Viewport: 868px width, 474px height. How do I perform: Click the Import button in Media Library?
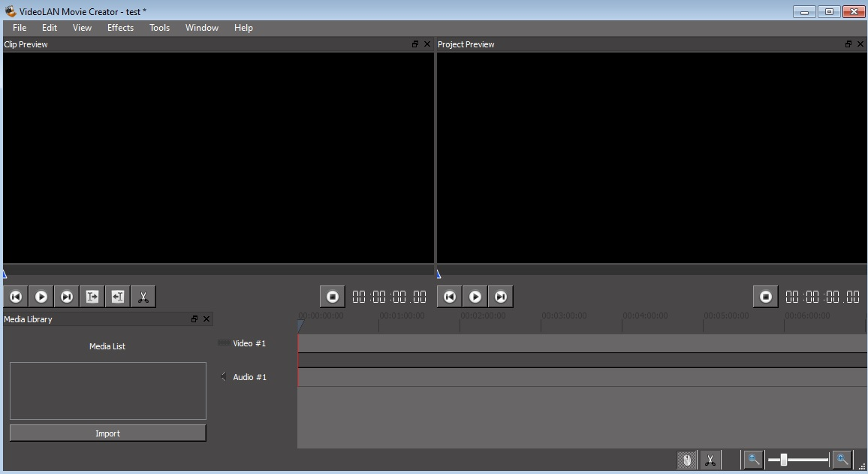coord(108,433)
